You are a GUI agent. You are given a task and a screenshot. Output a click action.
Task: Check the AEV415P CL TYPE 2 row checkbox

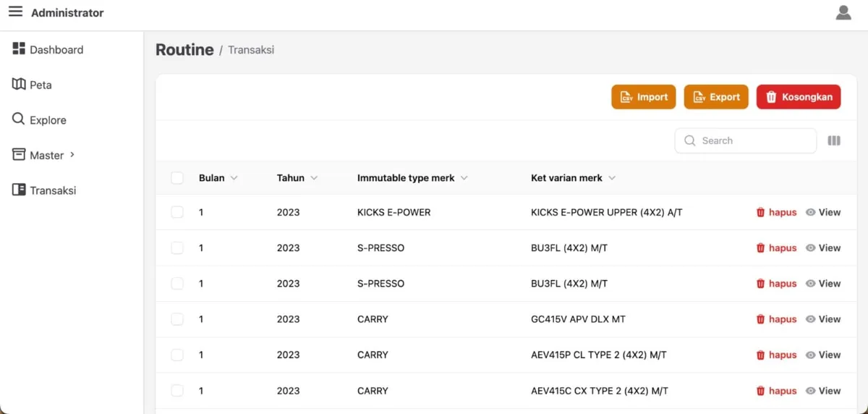(x=177, y=355)
